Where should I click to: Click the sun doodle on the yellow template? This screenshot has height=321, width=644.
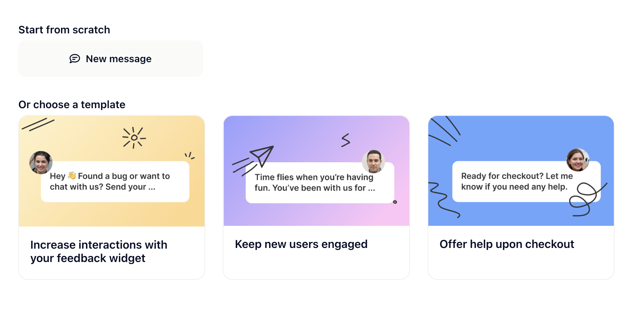tap(134, 138)
